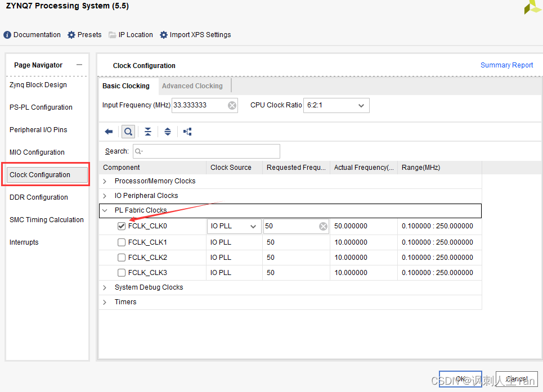The height and width of the screenshot is (392, 543).
Task: Open MIO Configuration page
Action: click(37, 152)
